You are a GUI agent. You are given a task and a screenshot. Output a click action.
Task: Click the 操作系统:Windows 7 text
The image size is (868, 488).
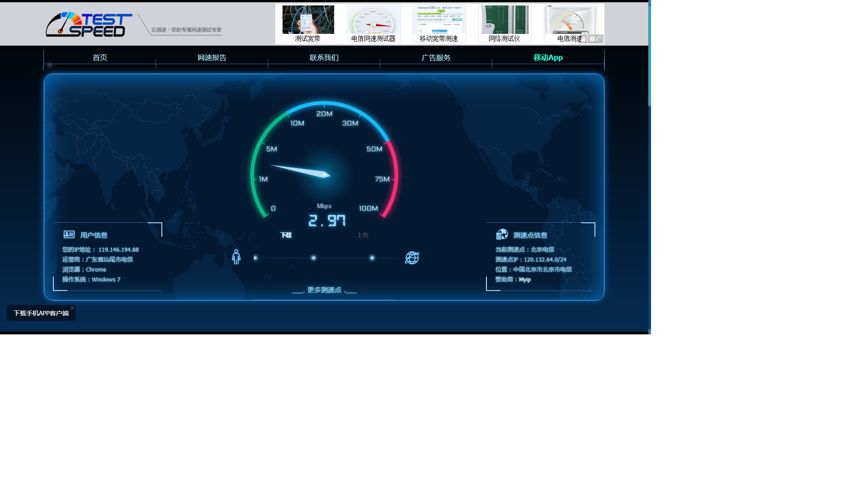[91, 280]
